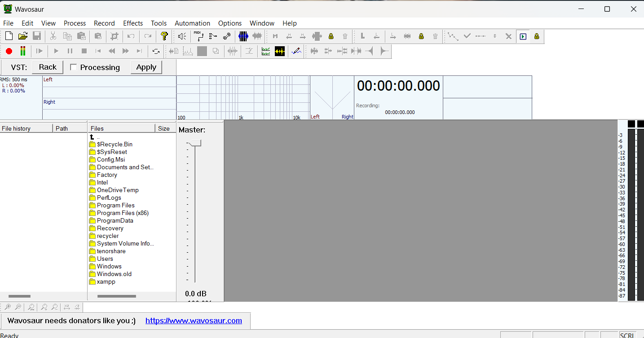Select the Users folder
The image size is (644, 338).
pos(101,259)
